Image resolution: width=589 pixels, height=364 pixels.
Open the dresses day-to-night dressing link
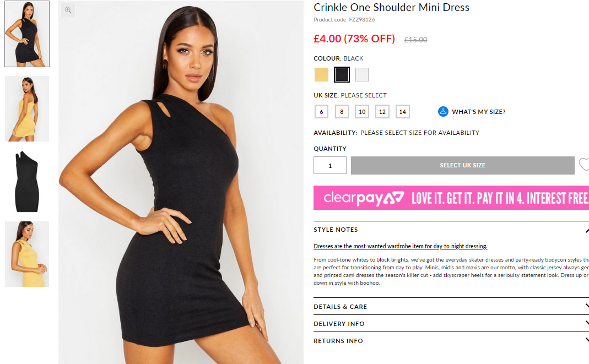coord(400,246)
